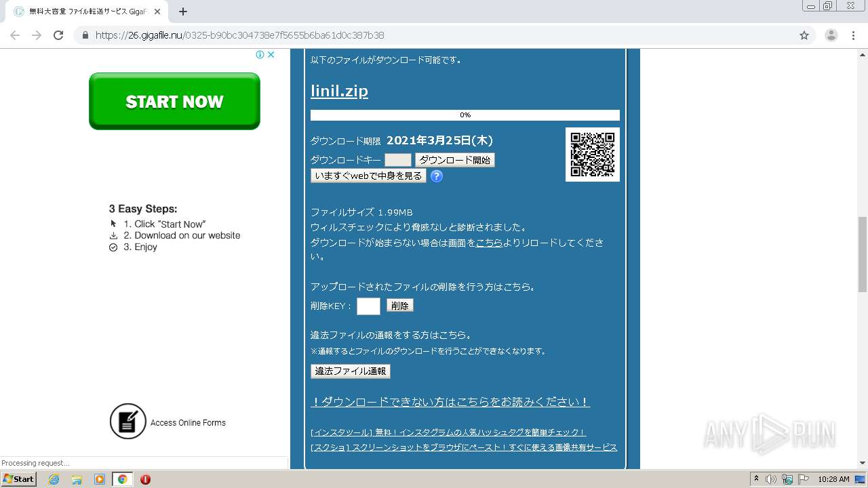Click the 10:28 AM system clock
The width and height of the screenshot is (868, 488).
click(833, 479)
